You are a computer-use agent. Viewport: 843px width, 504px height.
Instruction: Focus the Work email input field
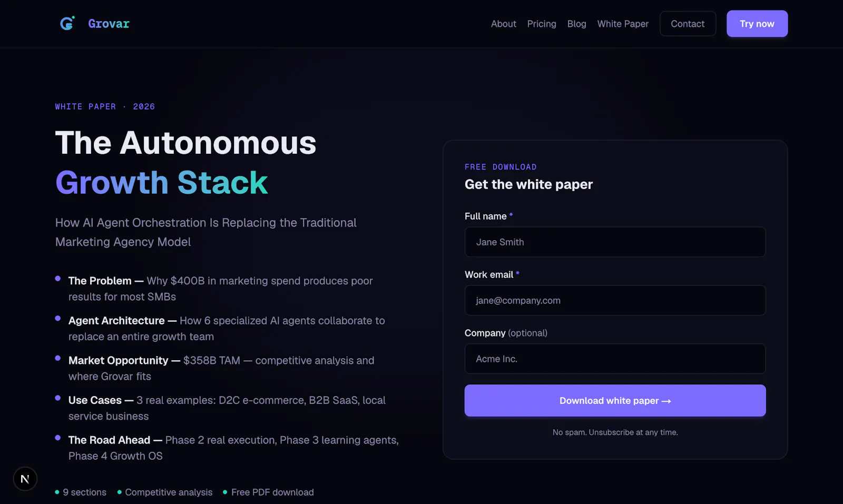[615, 300]
